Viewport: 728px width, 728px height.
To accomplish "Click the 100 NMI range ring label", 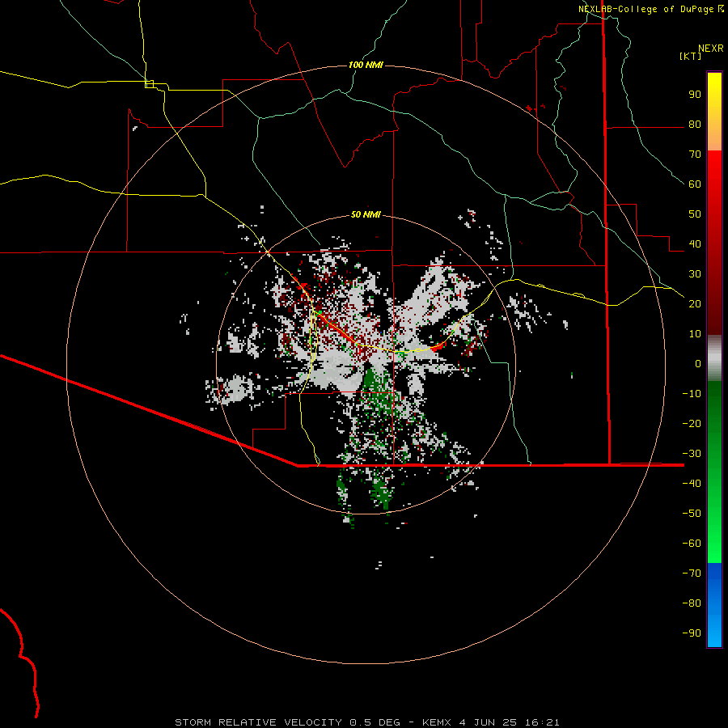I will click(366, 65).
